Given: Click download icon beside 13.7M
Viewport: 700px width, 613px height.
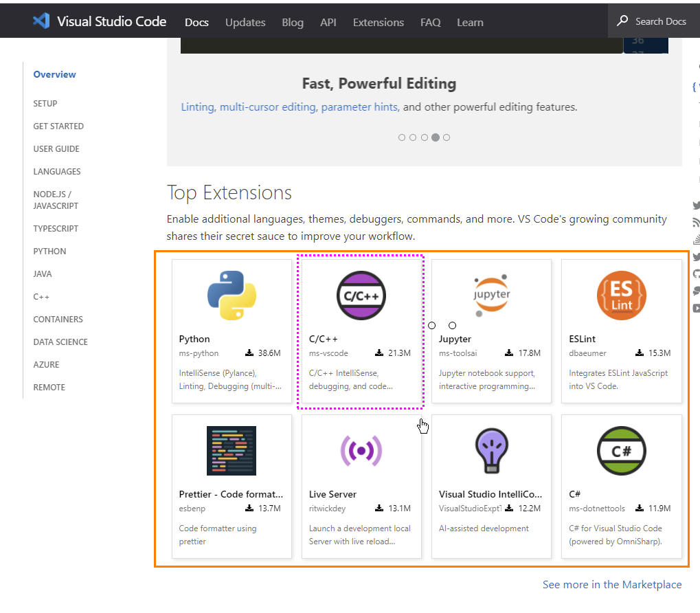Looking at the screenshot, I should coord(249,508).
